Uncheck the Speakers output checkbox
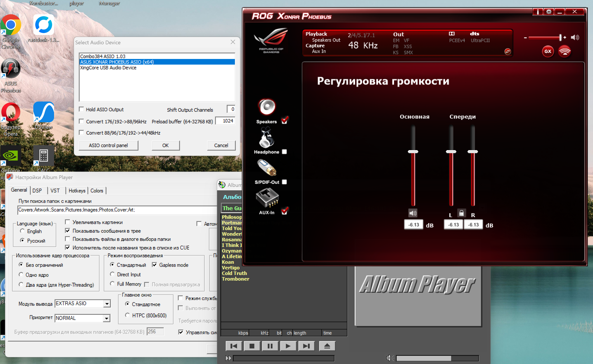The width and height of the screenshot is (593, 364). click(x=284, y=120)
